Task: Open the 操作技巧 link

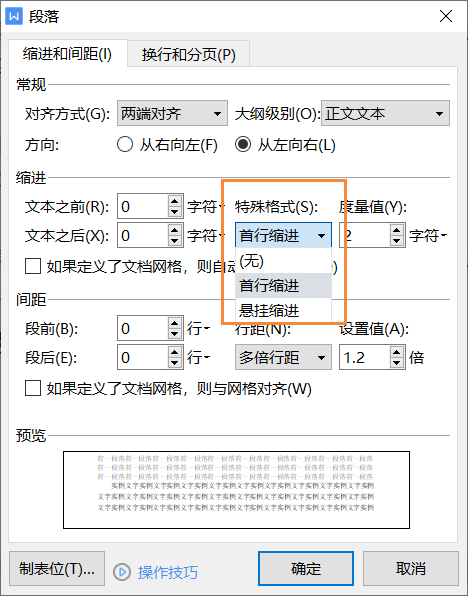Action: point(168,572)
